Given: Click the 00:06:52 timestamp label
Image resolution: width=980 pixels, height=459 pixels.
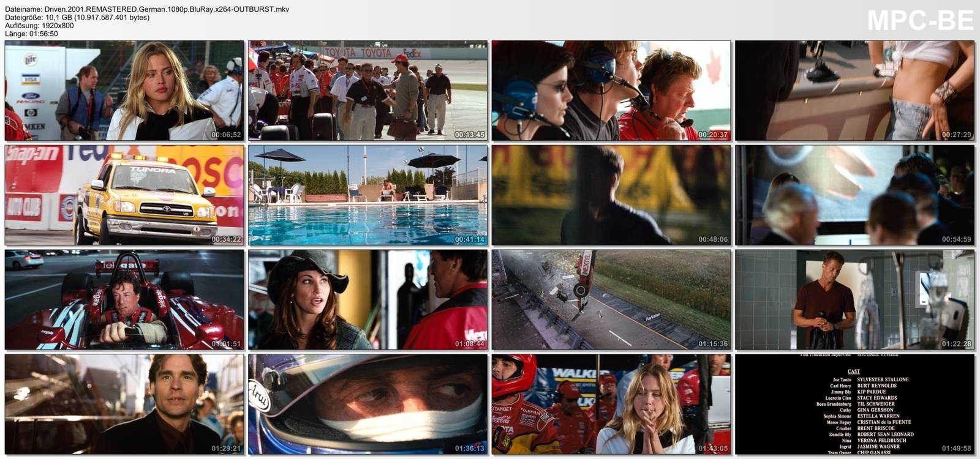Looking at the screenshot, I should (x=226, y=135).
